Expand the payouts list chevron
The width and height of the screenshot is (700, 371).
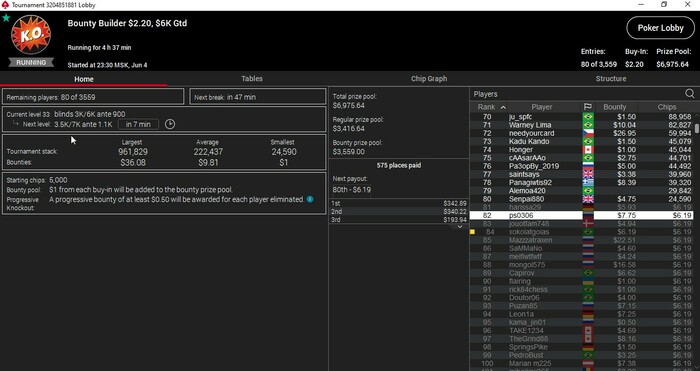[x=460, y=227]
